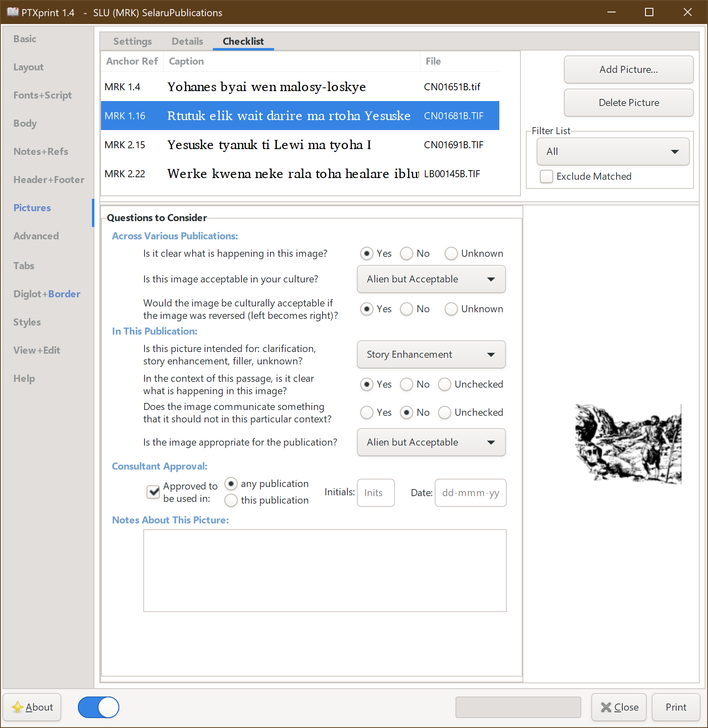Enable Exclude Matched filtering

tap(547, 176)
